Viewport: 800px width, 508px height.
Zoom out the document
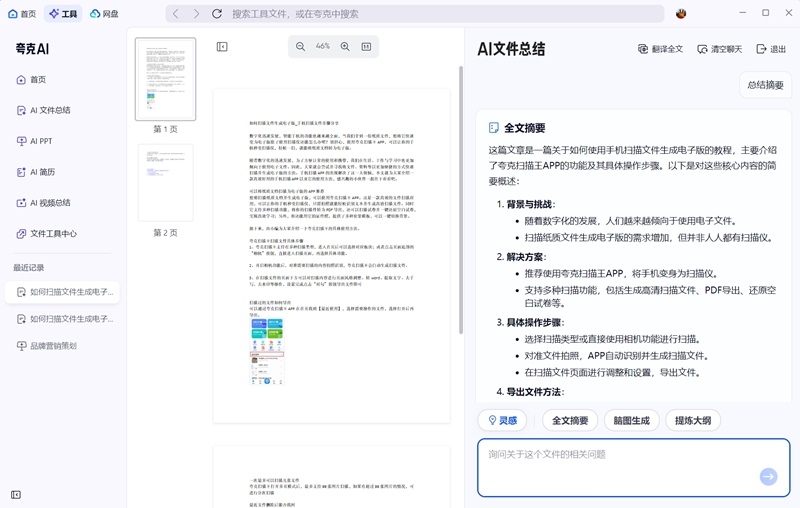(x=301, y=46)
